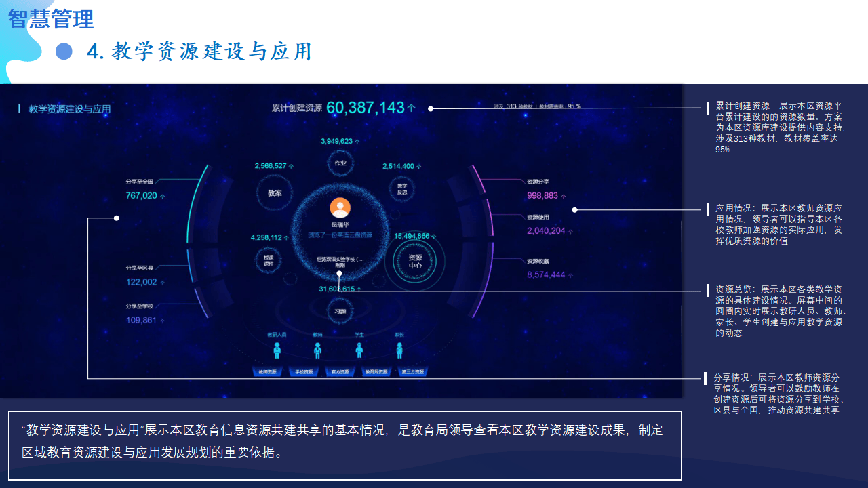Click the slide heading 4. 教学资源建设与应用
This screenshot has width=868, height=488.
click(x=199, y=52)
